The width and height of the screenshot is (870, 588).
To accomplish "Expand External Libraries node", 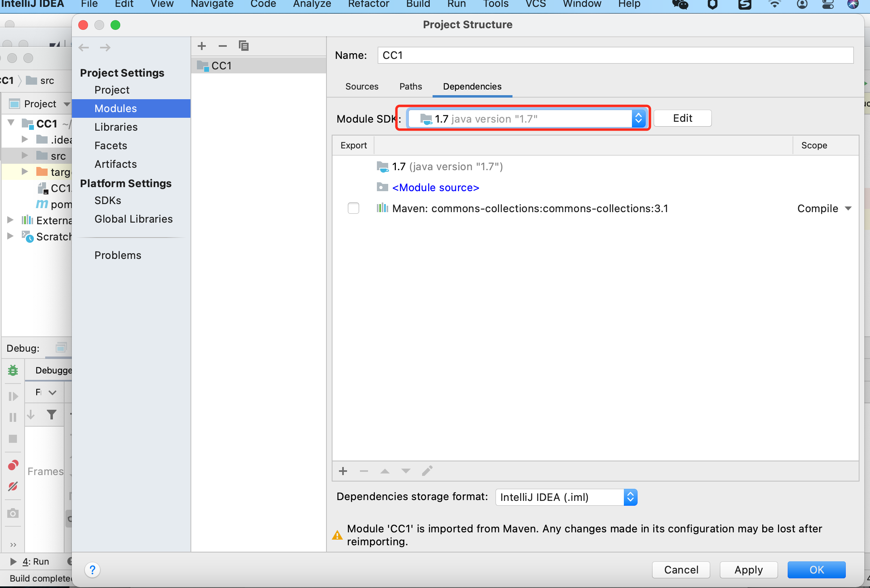I will click(x=10, y=220).
